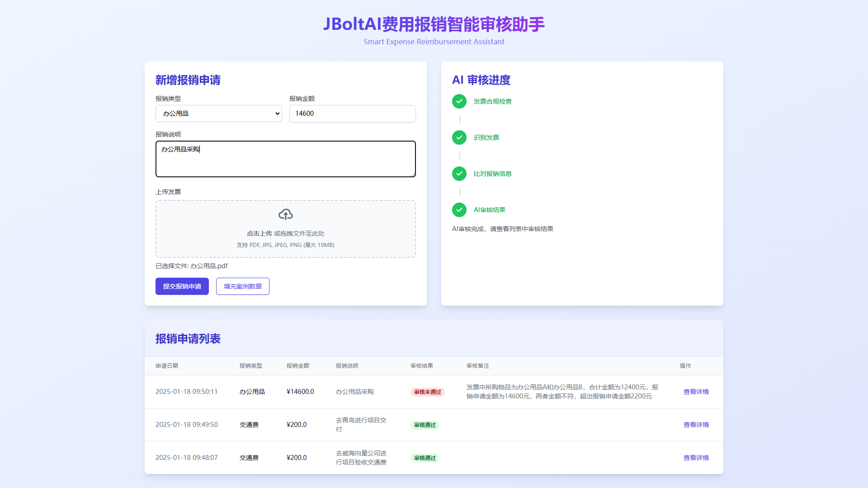Click the 交通费 cell in the 09:49:50 row
Screen dimensions: 868x488
tap(249, 425)
